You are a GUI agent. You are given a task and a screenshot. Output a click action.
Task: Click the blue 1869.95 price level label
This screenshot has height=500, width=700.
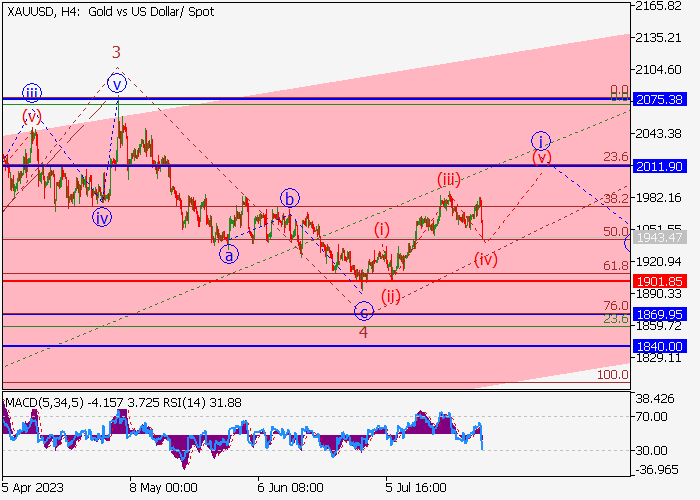(659, 314)
